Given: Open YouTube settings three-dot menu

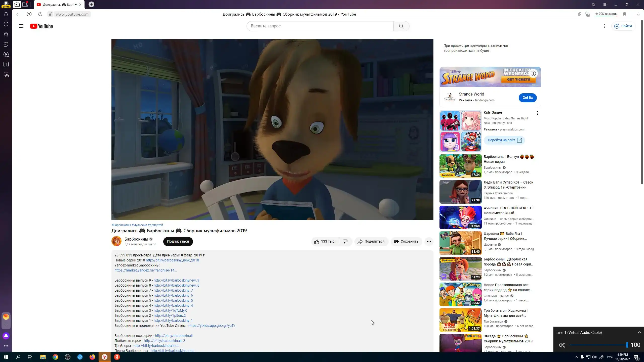Looking at the screenshot, I should [604, 26].
